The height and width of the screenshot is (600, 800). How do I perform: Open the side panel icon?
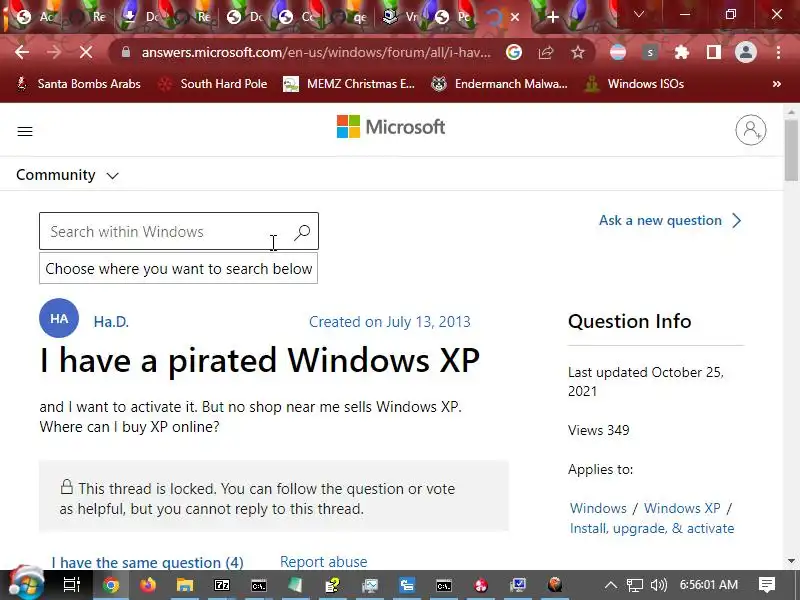coord(713,52)
